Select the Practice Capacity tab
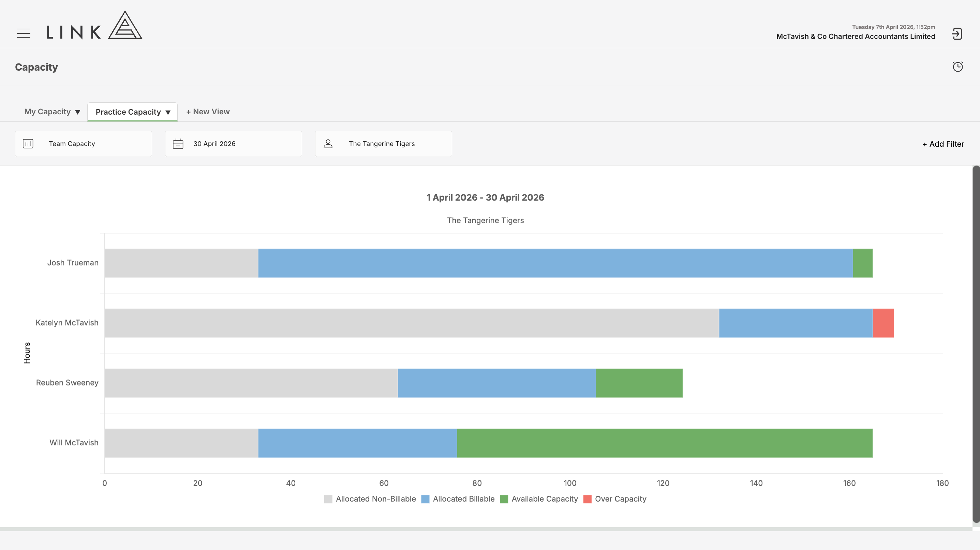Viewport: 980px width, 550px height. 128,112
